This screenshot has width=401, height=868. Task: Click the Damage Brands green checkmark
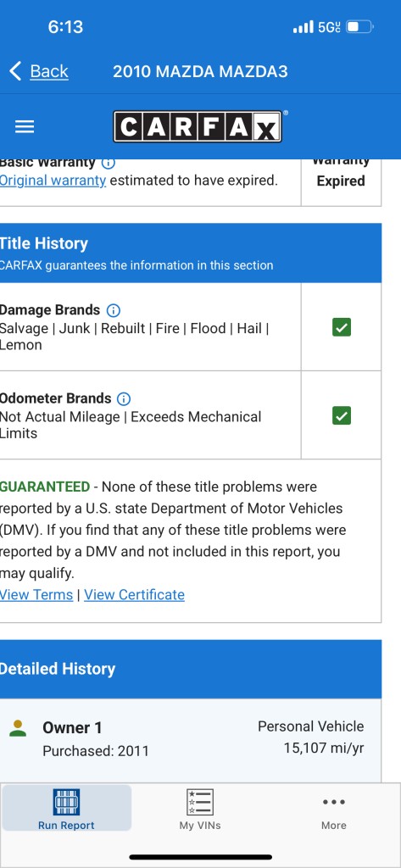(x=342, y=328)
